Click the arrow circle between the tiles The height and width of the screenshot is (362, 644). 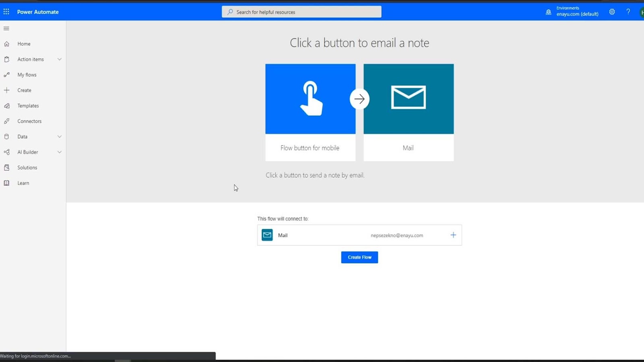pyautogui.click(x=359, y=99)
